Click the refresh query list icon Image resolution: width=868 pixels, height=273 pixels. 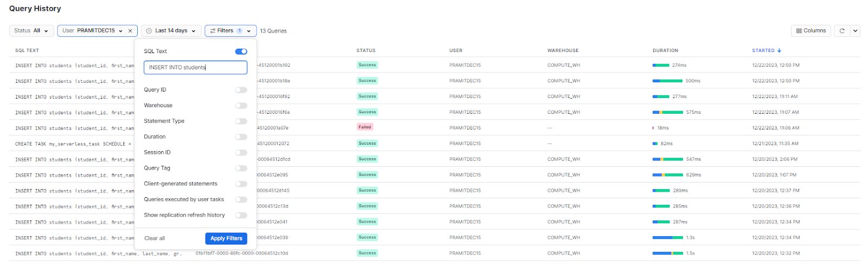click(841, 31)
